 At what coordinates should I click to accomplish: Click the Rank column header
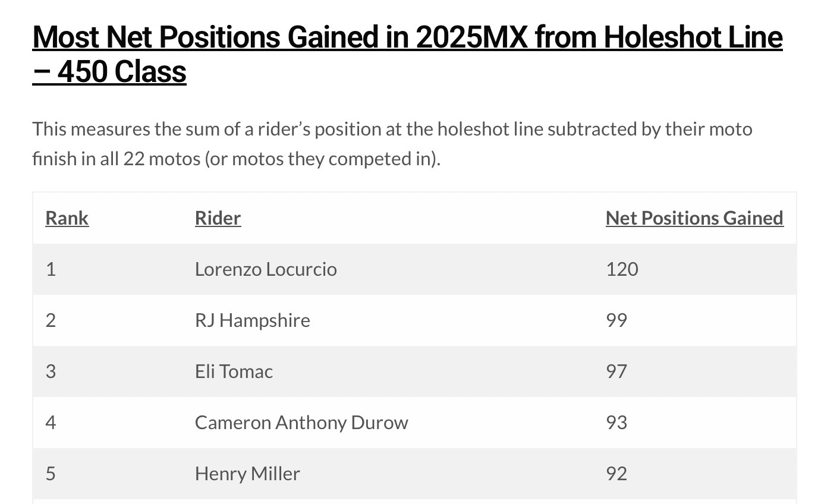pyautogui.click(x=67, y=218)
